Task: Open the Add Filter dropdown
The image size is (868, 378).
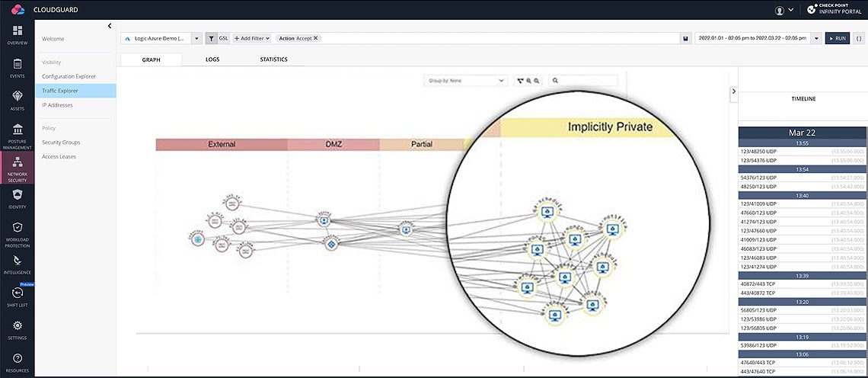Action: coord(251,38)
